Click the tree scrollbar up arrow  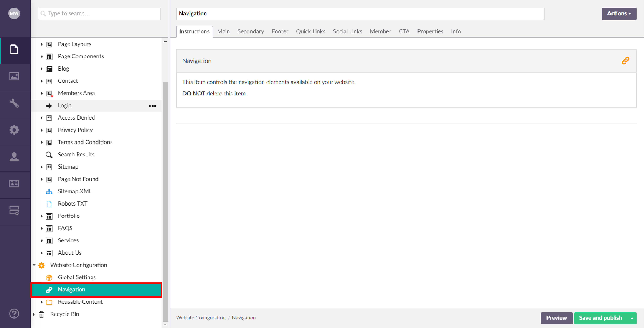[165, 41]
